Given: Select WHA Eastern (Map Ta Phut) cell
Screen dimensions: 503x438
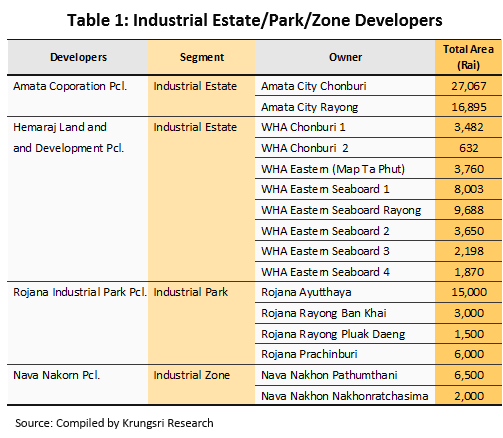Looking at the screenshot, I should point(345,169).
